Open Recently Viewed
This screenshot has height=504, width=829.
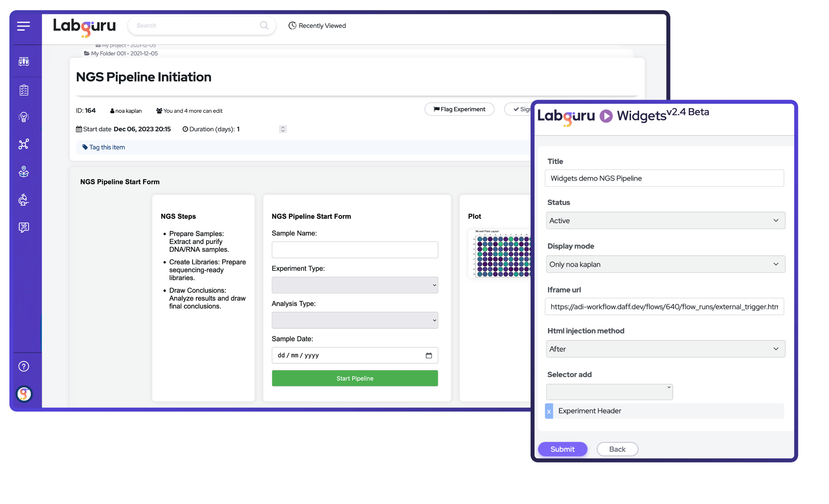[317, 25]
